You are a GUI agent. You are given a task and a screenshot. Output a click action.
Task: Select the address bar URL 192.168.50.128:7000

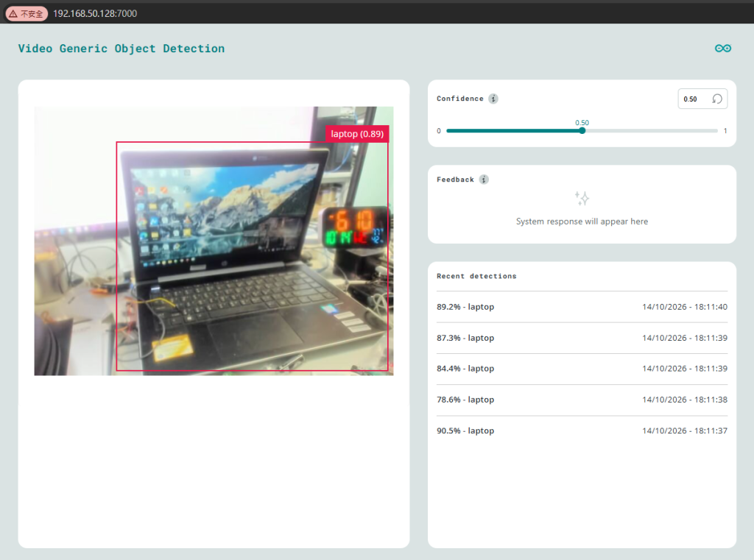(95, 13)
